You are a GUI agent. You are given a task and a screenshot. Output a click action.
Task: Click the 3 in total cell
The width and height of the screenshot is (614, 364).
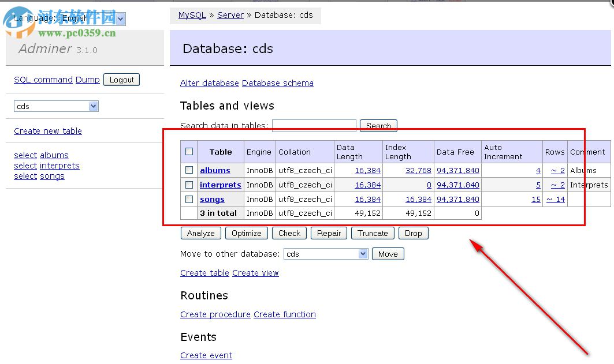click(x=221, y=213)
